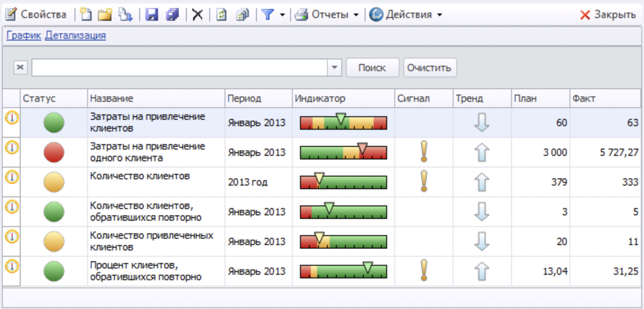
Task: Sort by Факт column header
Action: click(x=605, y=98)
